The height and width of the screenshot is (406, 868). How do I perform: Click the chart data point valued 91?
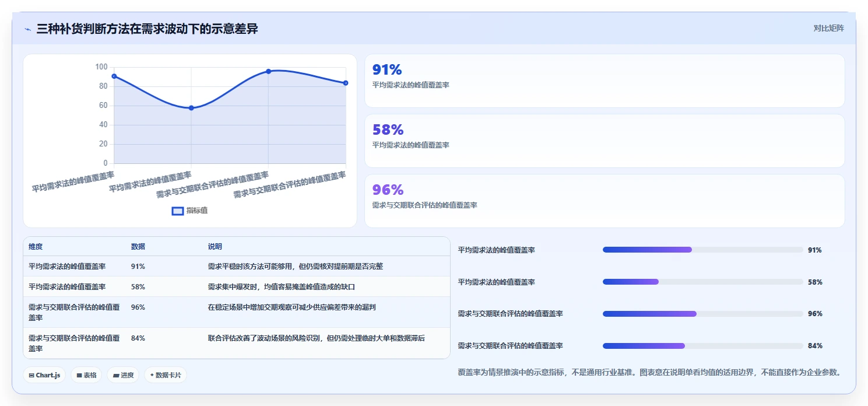(x=114, y=76)
